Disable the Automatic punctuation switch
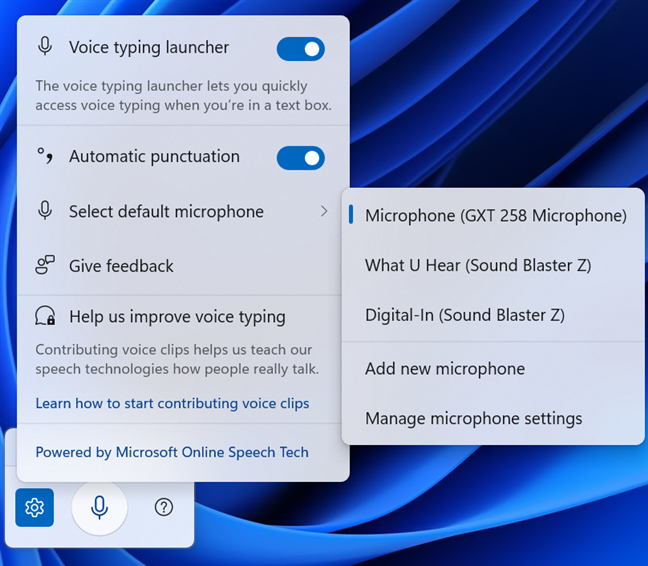This screenshot has width=648, height=566. 300,158
